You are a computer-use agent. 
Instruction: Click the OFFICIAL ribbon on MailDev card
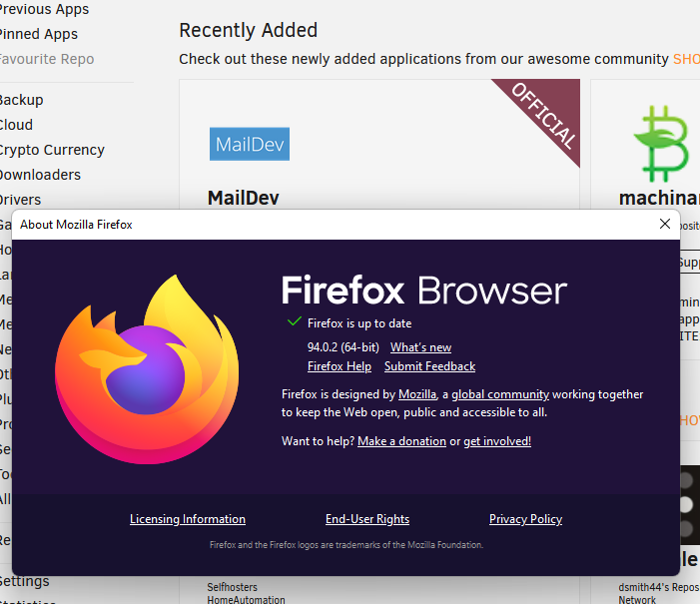[x=543, y=116]
